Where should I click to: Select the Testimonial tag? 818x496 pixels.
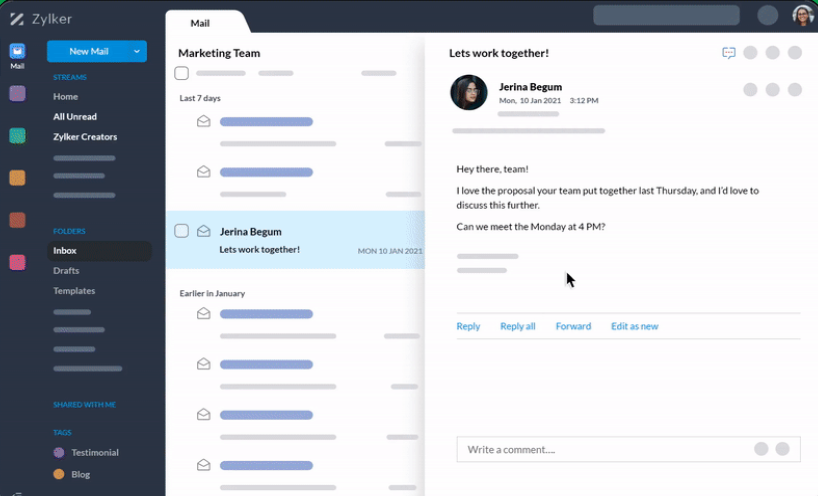(95, 453)
